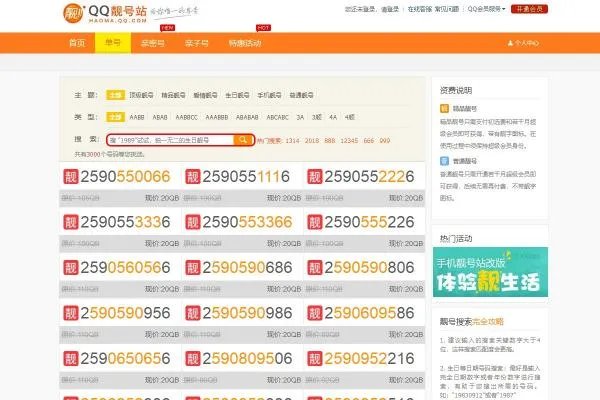This screenshot has height=400, width=600.
Task: Select number 2590809506
Action: [247, 359]
